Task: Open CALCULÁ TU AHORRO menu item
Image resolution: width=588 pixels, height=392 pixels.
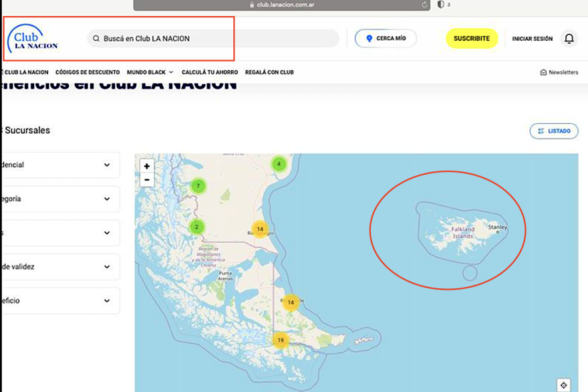Action: point(210,72)
